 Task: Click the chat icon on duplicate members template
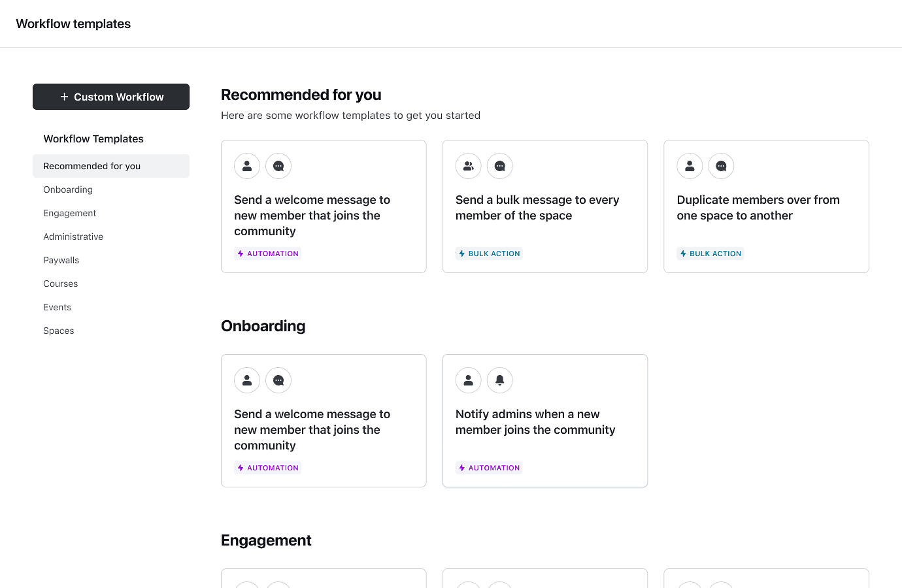pos(721,166)
